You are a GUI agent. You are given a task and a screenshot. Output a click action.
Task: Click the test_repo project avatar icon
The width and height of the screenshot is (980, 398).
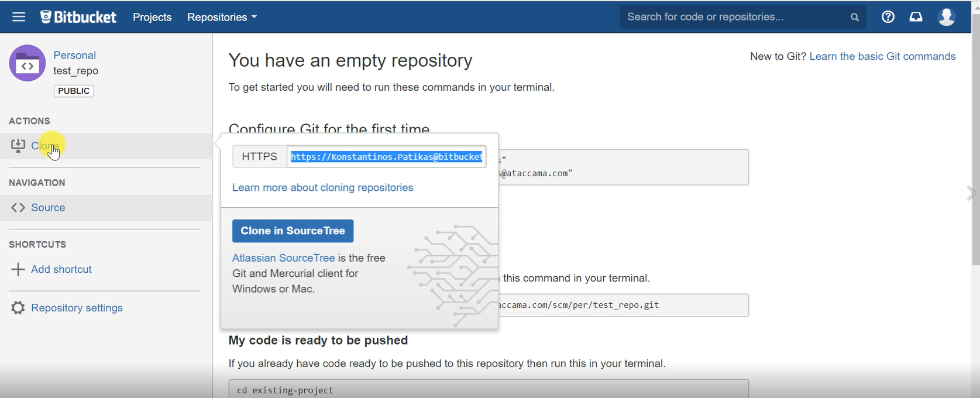(27, 63)
